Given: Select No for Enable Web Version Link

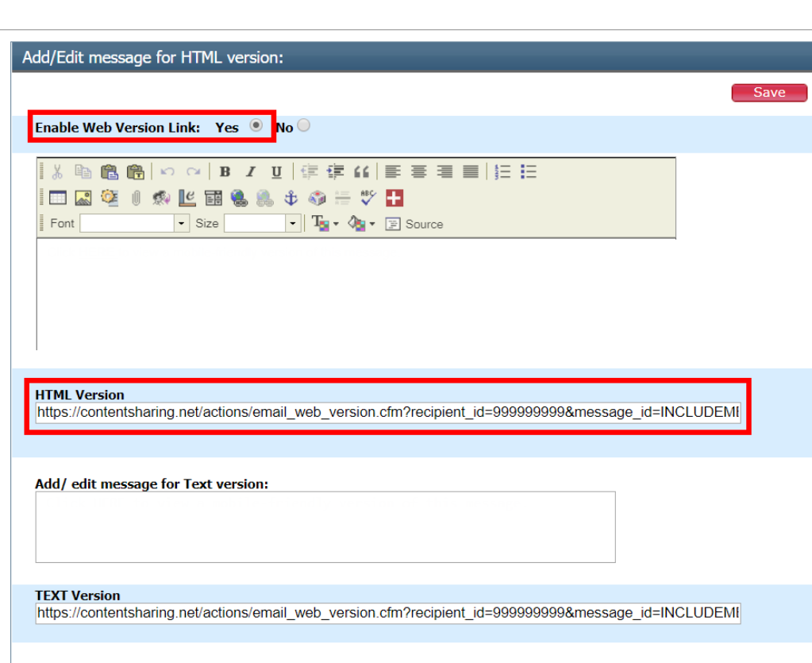Looking at the screenshot, I should tap(303, 125).
